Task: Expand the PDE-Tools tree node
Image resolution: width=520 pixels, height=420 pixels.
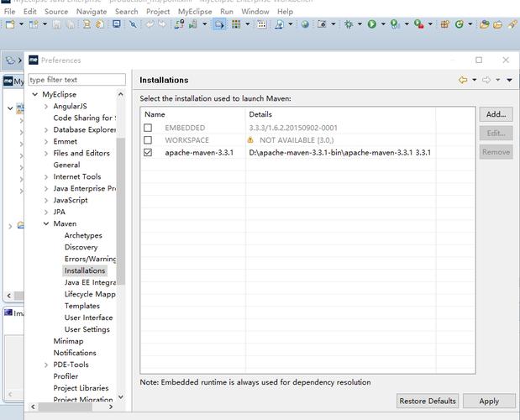Action: pyautogui.click(x=46, y=365)
